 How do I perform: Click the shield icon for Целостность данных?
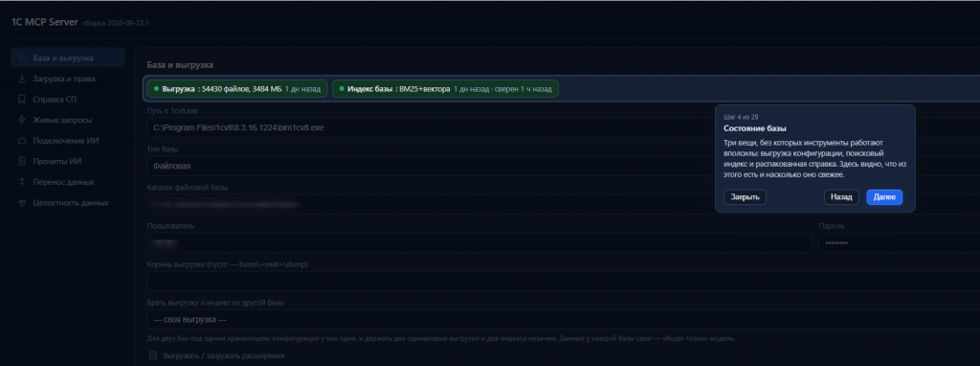click(x=22, y=203)
